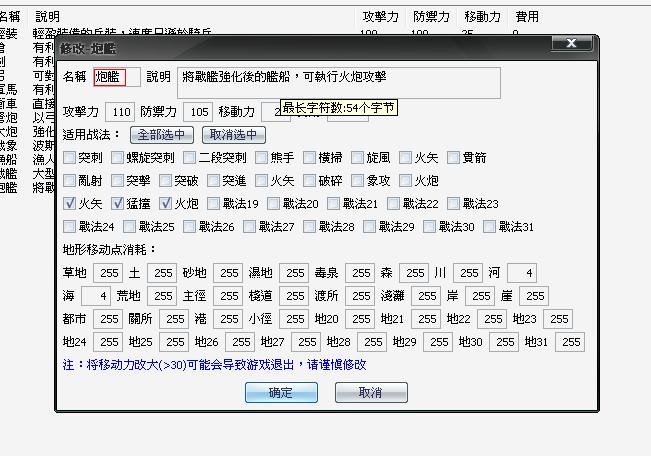Enable the 突擊 checkbox
This screenshot has height=456, width=651.
coord(118,180)
